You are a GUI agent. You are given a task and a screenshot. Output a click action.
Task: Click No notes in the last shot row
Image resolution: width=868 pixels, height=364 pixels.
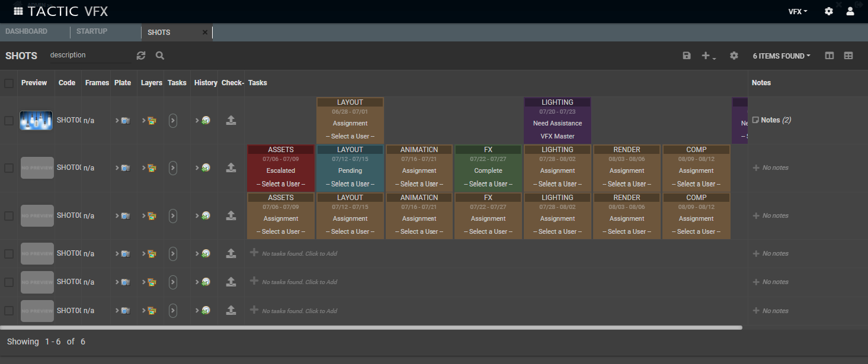coord(776,311)
